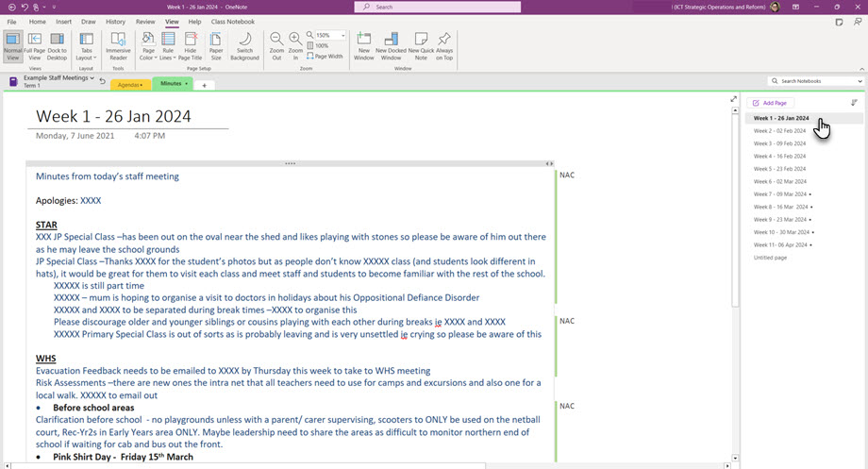Open the Quick Access Toolbar customize arrow
This screenshot has height=469, width=868.
[x=54, y=8]
